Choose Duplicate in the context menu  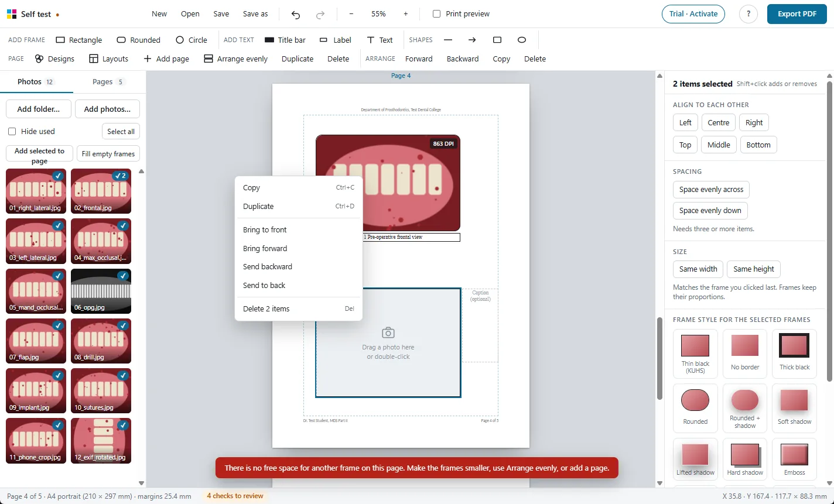pyautogui.click(x=299, y=207)
